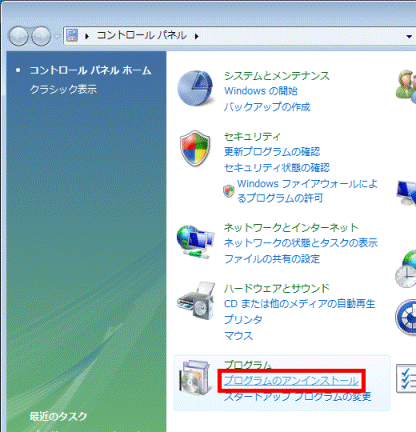The width and height of the screenshot is (416, 432).
Task: Open the recent pages dropdown next to Forward
Action: pos(57,36)
